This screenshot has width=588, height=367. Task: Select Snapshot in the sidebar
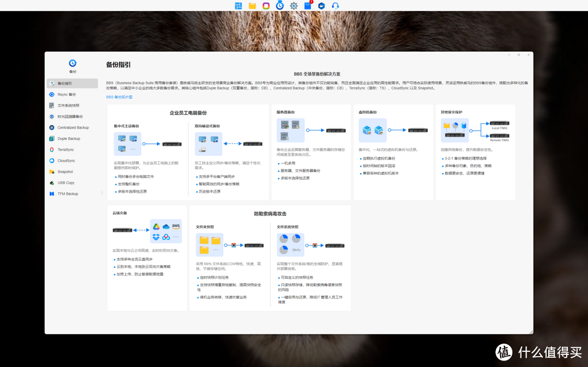point(65,172)
